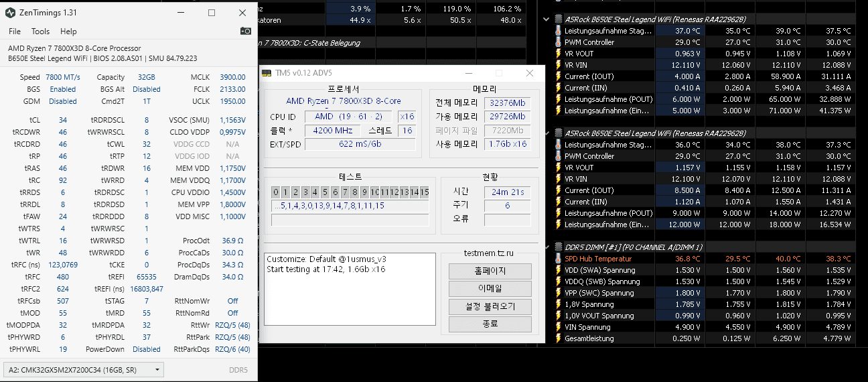Click the 종료 button in TM5
Viewport: 868px width, 382px height.
490,324
